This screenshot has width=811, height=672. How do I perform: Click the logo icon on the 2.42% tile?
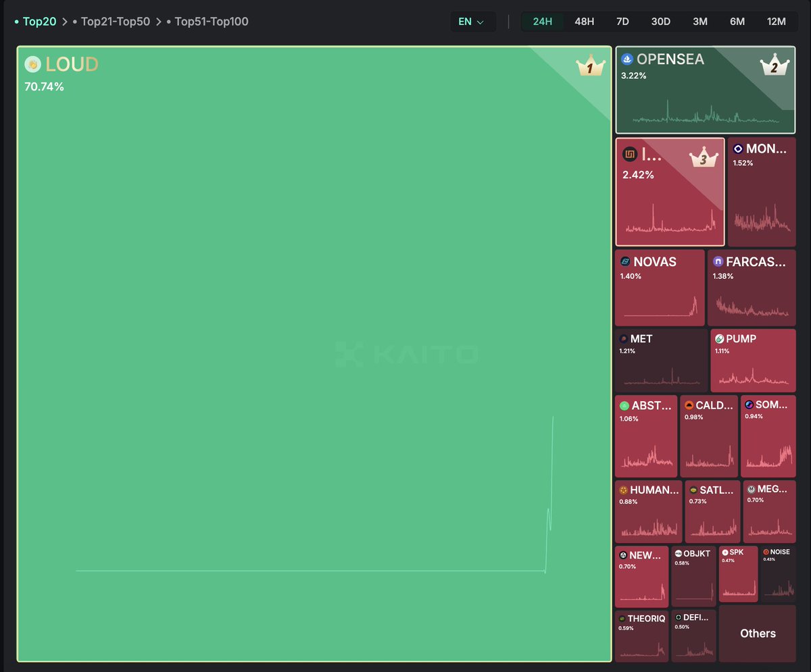(x=630, y=155)
